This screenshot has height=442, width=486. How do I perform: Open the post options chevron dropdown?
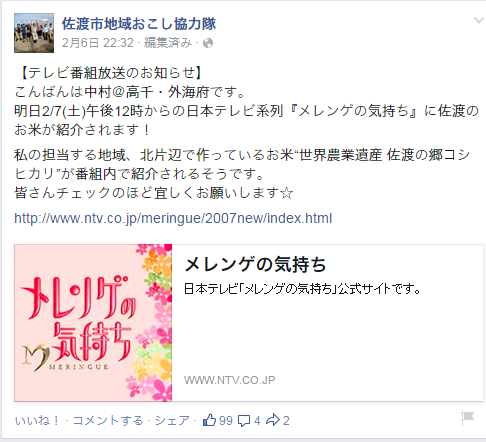(479, 20)
